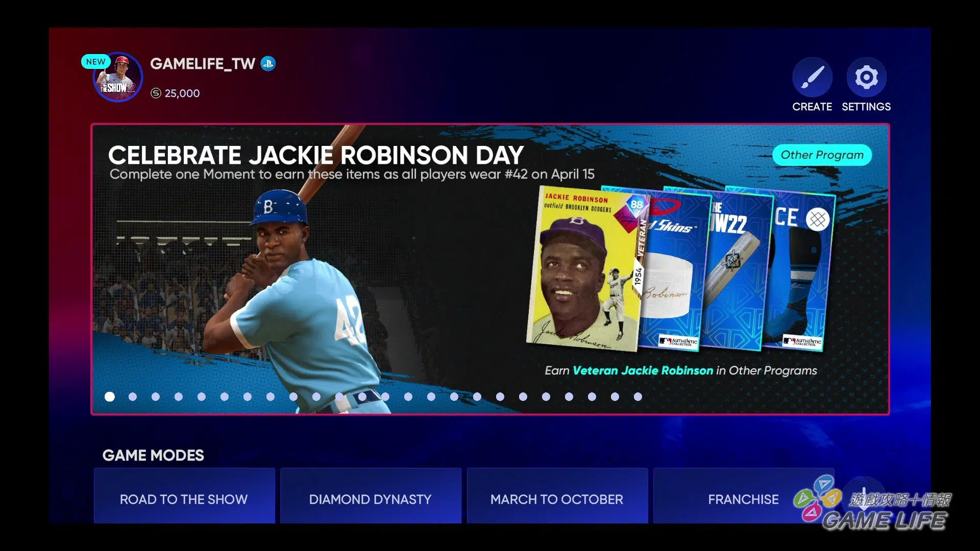
Task: Select the fifth carousel dot
Action: (x=202, y=396)
